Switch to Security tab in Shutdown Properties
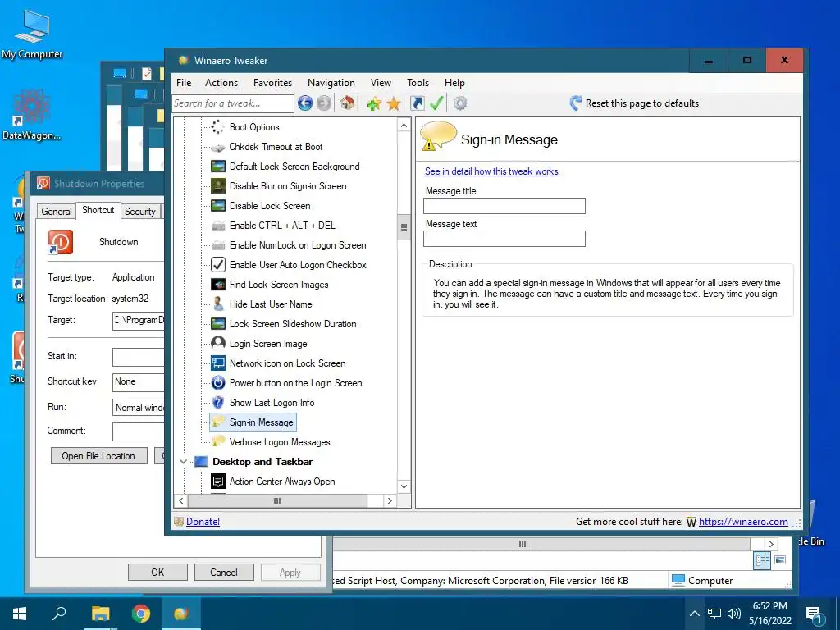 [x=139, y=211]
